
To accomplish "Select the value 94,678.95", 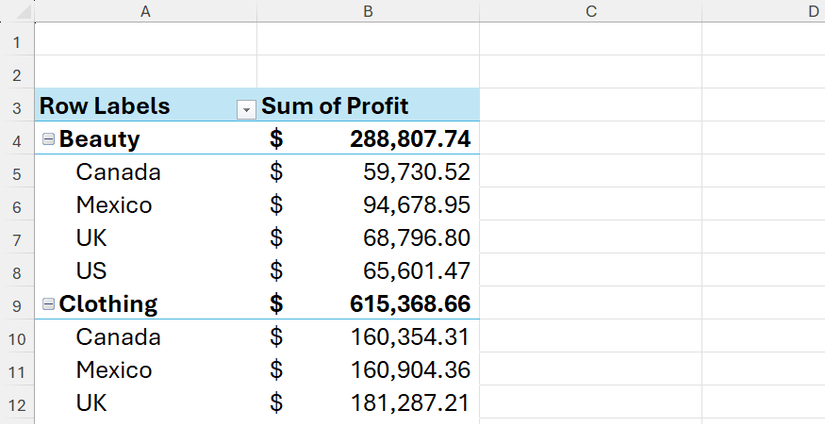I will tap(368, 204).
